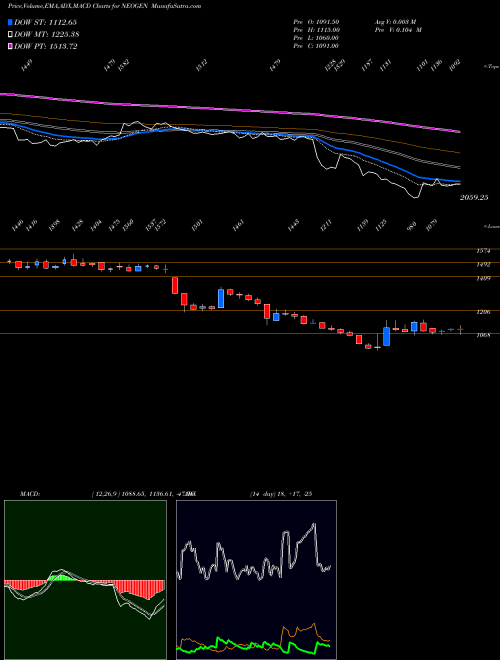Select the 'DOW ST: 1112.63' legend label
Screen dimensions: 500x660
[x=45, y=22]
